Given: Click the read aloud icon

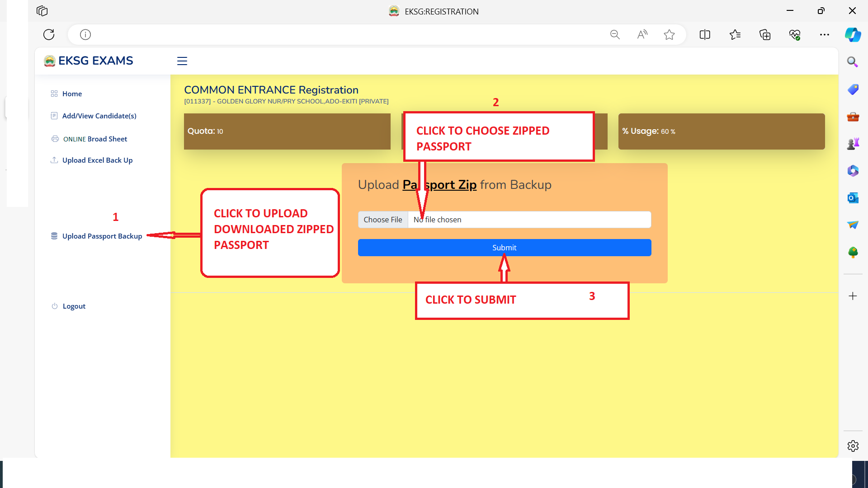Looking at the screenshot, I should (x=642, y=34).
